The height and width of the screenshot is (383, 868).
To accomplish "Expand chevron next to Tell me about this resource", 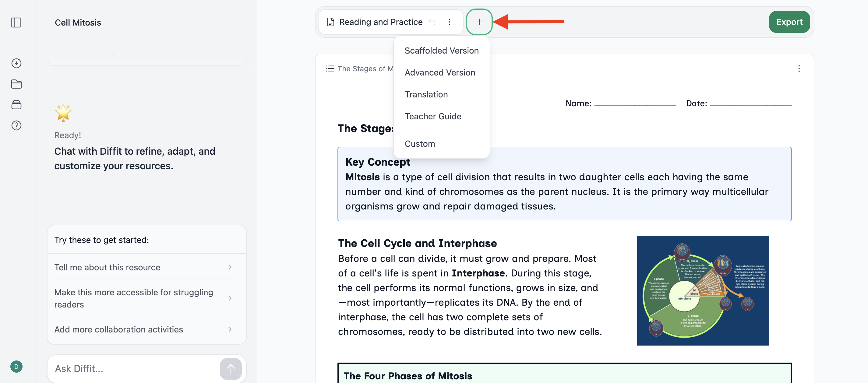I will 230,267.
